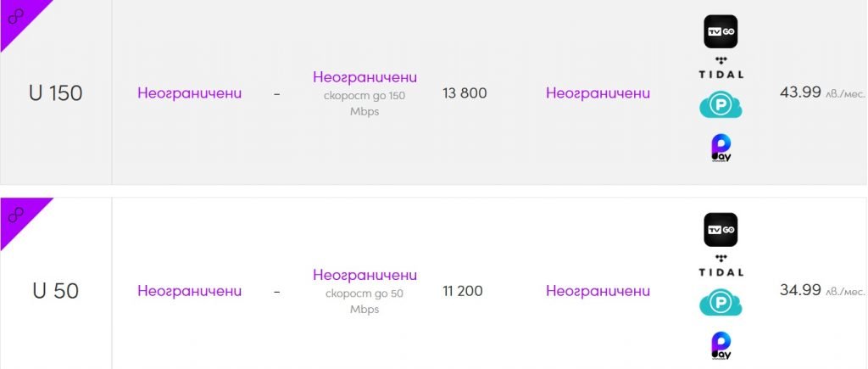
Task: Click the 43.99 лв./мес. price
Action: 822,92
